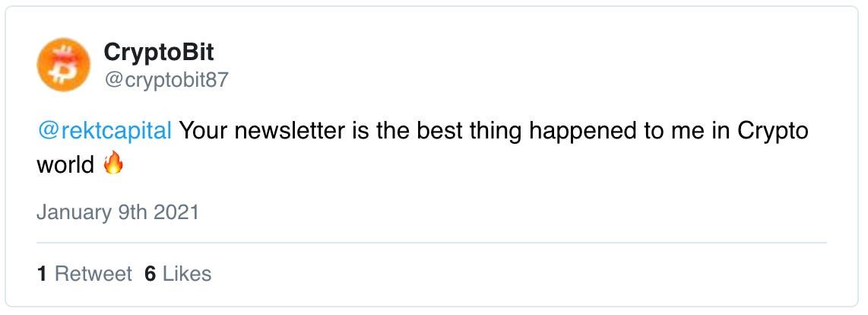The width and height of the screenshot is (868, 315).
Task: Click the bold number 1 before Retweet
Action: pyautogui.click(x=42, y=274)
